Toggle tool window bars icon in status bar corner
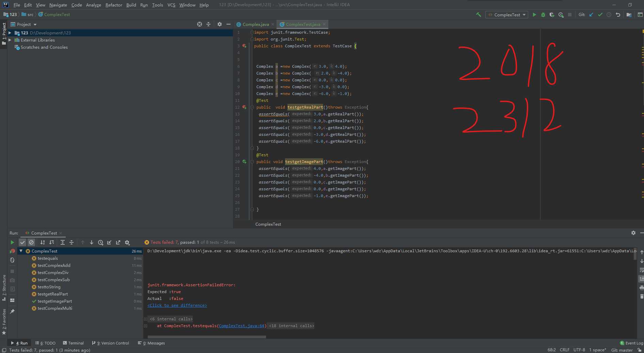The width and height of the screenshot is (644, 353). click(4, 350)
